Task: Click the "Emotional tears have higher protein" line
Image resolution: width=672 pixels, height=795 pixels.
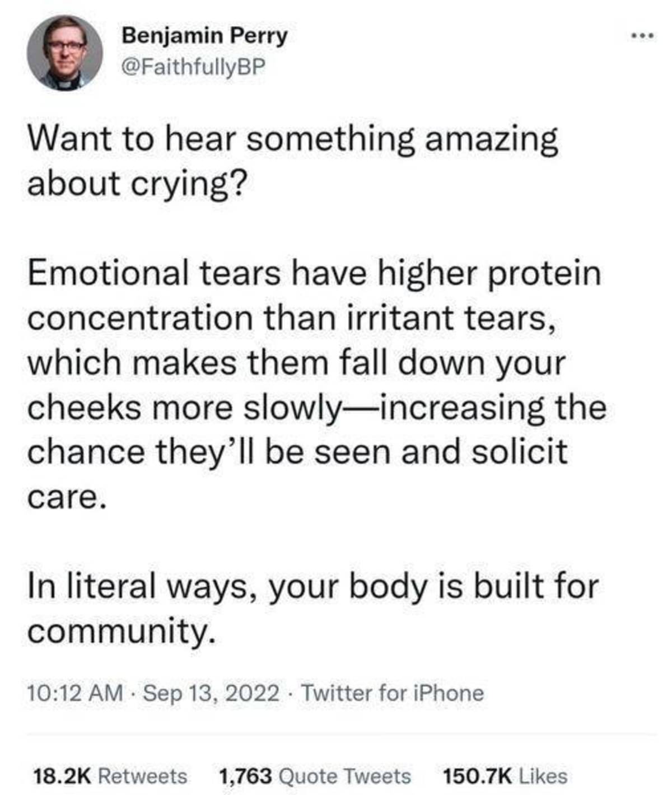Action: (314, 273)
